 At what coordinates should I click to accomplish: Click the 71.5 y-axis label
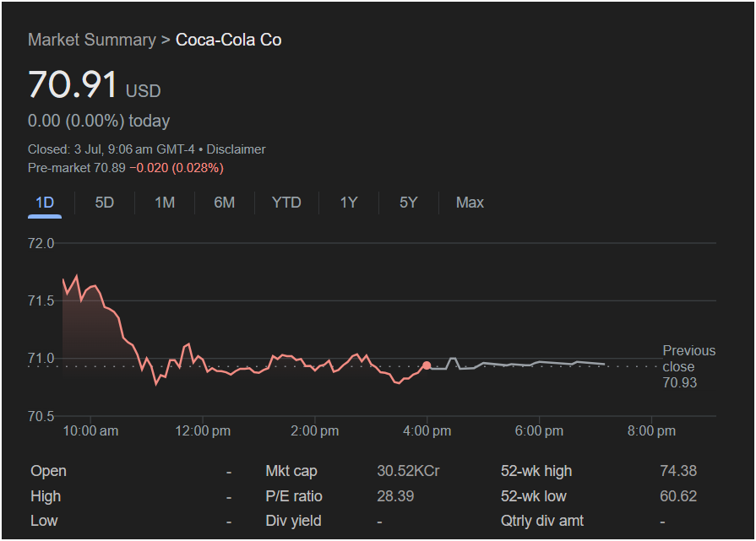click(x=41, y=301)
